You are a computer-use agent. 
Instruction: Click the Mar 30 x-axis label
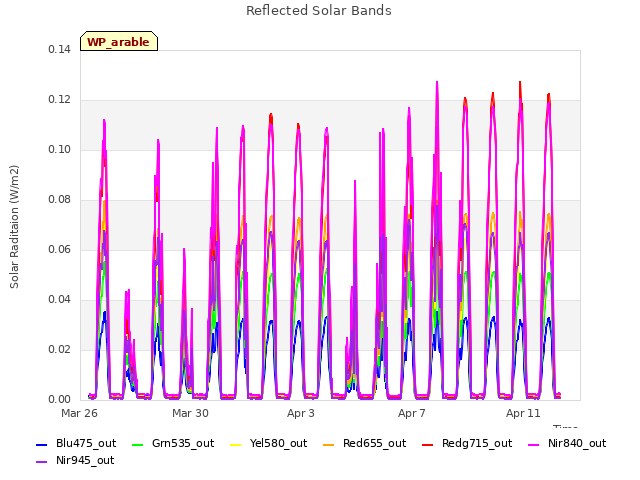[x=190, y=413]
